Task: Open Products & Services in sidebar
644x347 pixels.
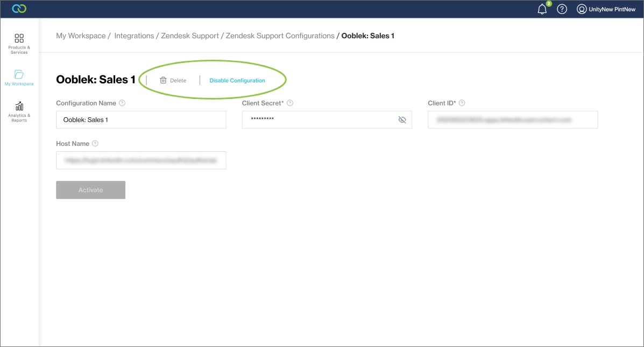Action: [x=19, y=44]
